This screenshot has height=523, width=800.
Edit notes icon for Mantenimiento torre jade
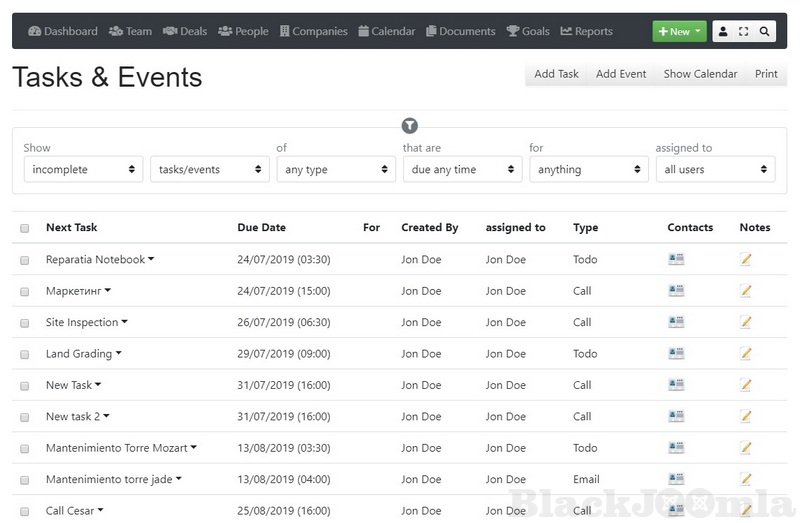point(745,479)
